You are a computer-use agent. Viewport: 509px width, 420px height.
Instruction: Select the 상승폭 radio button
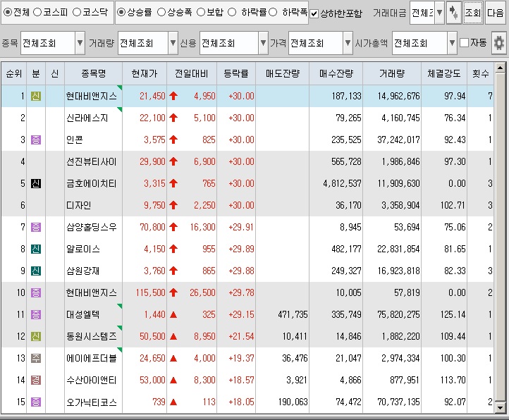tap(161, 13)
